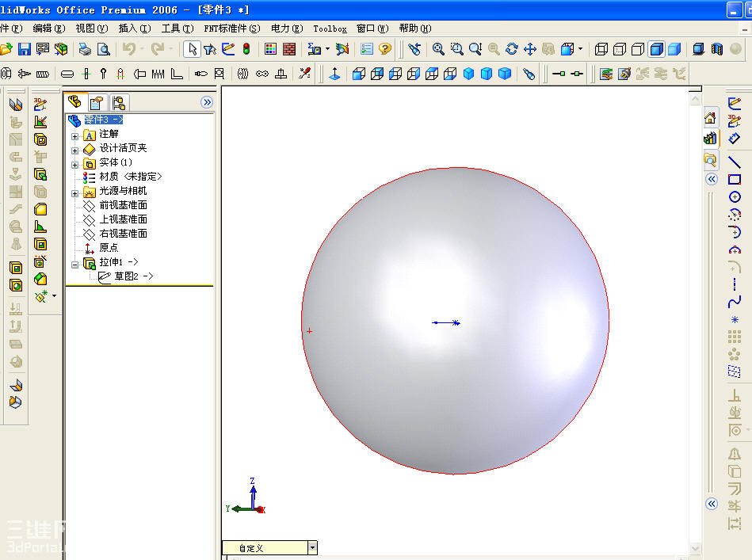Open the 帮助(H) menu
This screenshot has height=560, width=752.
point(415,29)
